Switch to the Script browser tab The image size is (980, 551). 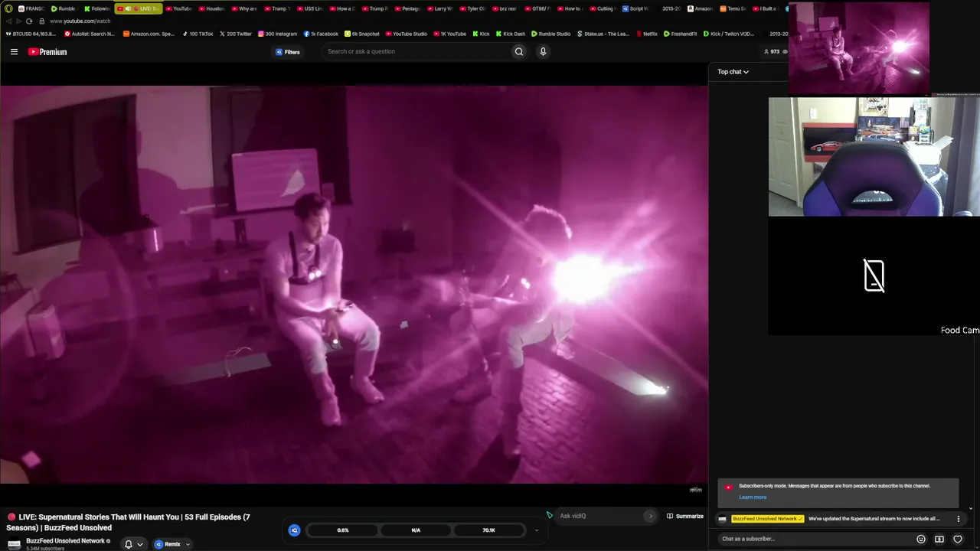click(635, 8)
